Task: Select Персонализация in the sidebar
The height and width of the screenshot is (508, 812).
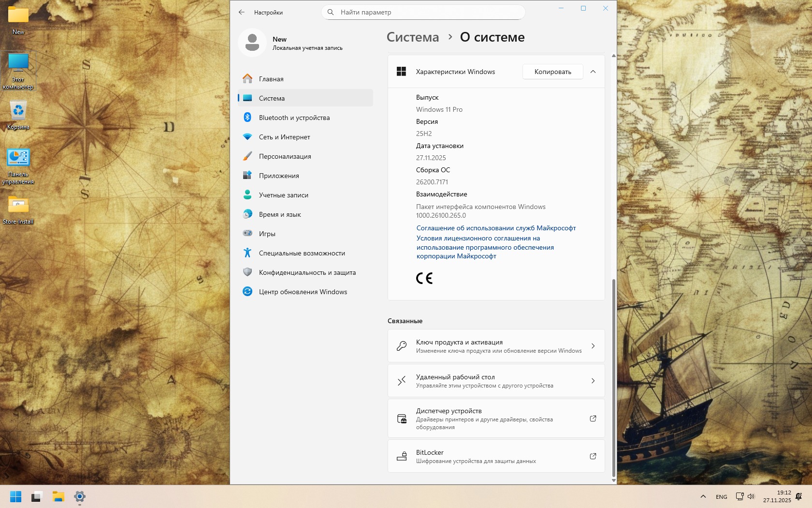Action: click(285, 156)
